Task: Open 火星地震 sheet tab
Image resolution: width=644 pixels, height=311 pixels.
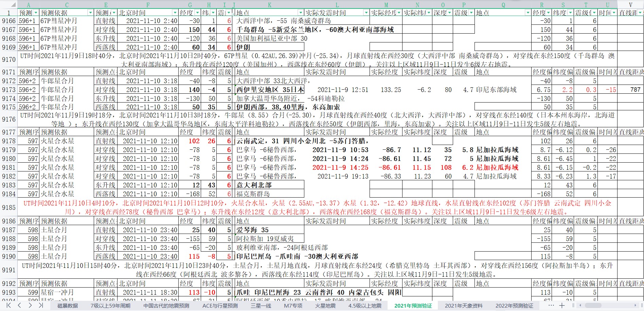Action: (325, 306)
